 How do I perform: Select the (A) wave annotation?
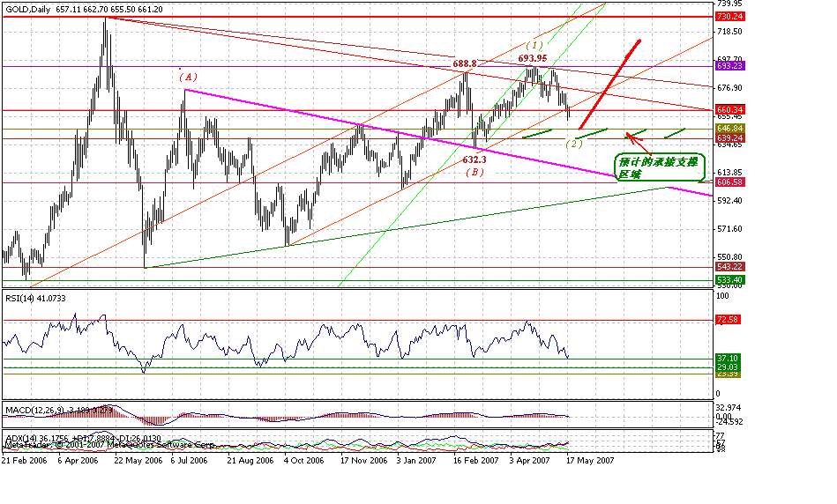(x=190, y=78)
